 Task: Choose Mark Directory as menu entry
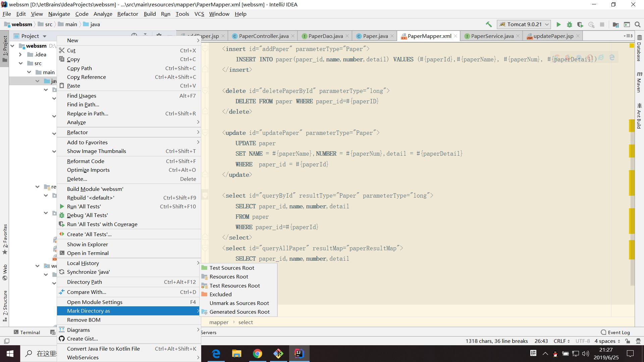click(x=129, y=311)
